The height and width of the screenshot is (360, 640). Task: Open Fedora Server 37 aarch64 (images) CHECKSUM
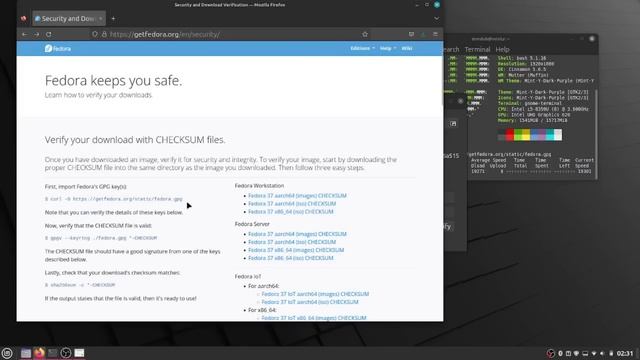297,234
